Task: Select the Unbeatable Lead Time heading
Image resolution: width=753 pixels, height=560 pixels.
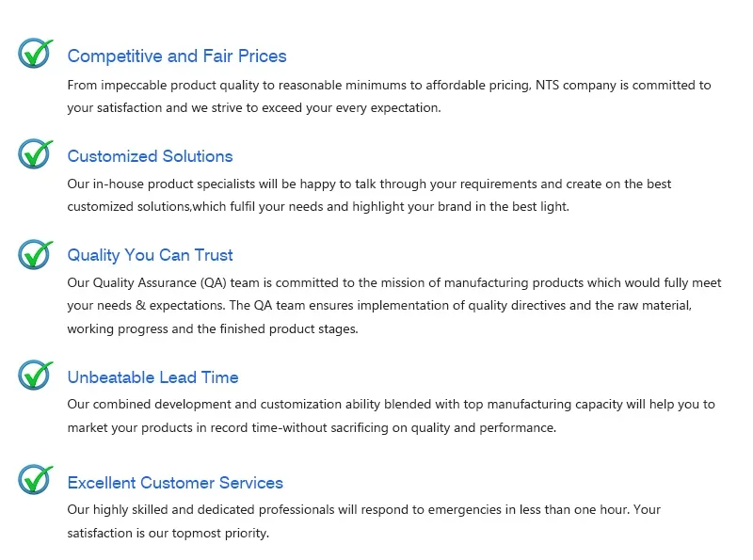Action: pyautogui.click(x=152, y=377)
